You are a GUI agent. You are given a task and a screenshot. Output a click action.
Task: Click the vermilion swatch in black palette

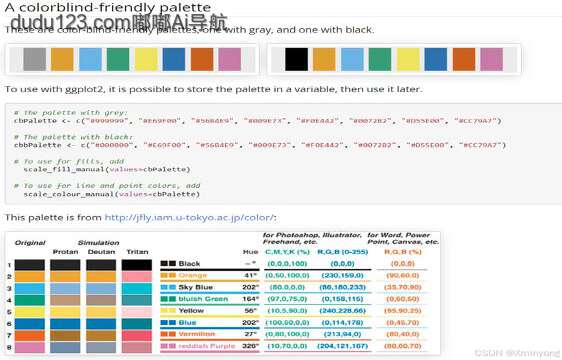point(464,59)
